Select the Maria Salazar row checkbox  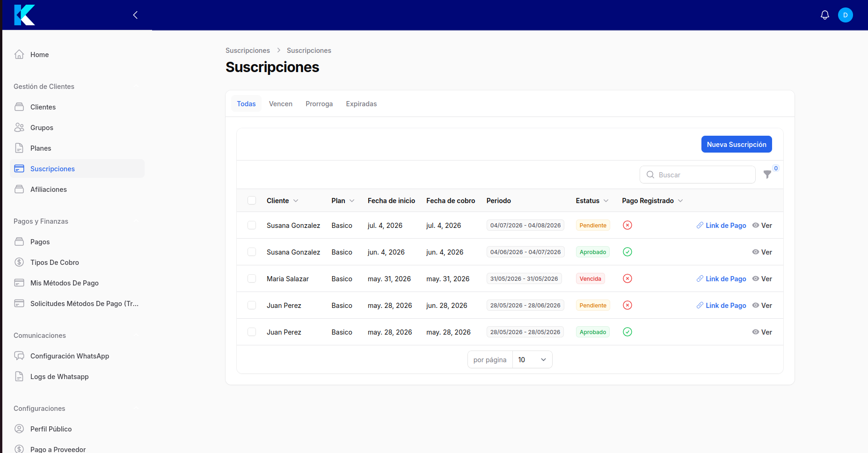pyautogui.click(x=252, y=278)
